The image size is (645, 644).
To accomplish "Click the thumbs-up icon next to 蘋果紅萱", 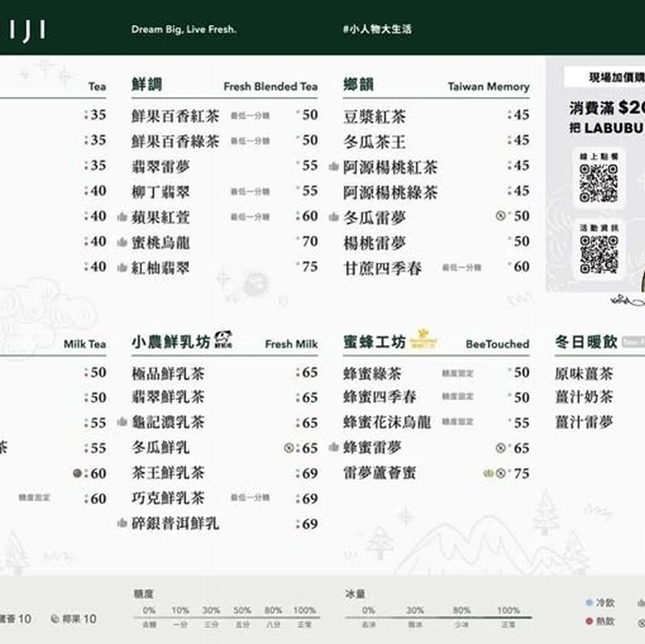I will click(x=122, y=217).
